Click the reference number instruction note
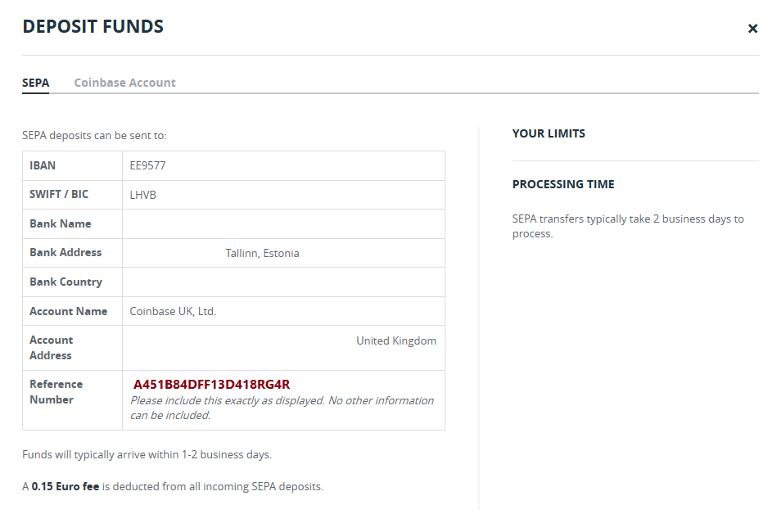Viewport: 777px width, 532px height. coord(282,408)
